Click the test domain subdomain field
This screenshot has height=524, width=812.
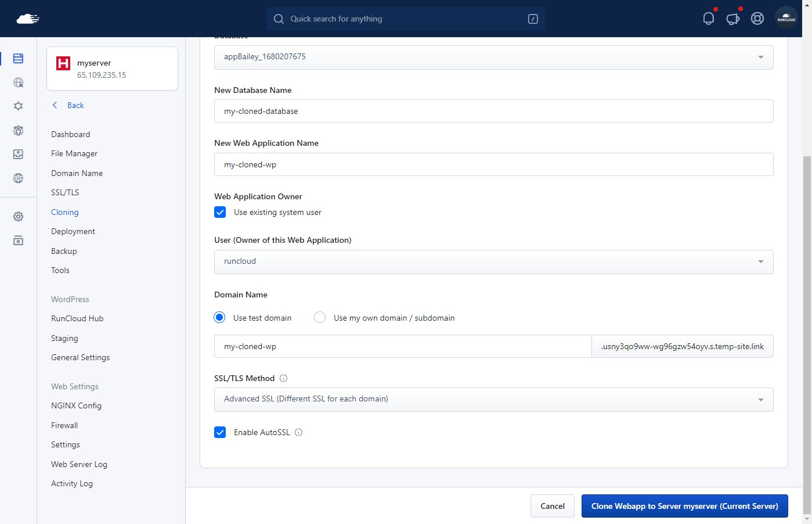403,346
